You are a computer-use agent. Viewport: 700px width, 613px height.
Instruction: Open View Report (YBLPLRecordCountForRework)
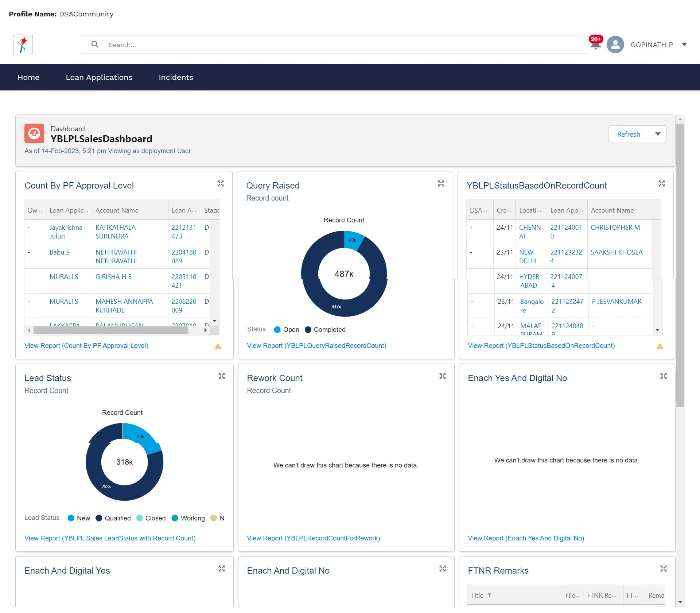(314, 538)
